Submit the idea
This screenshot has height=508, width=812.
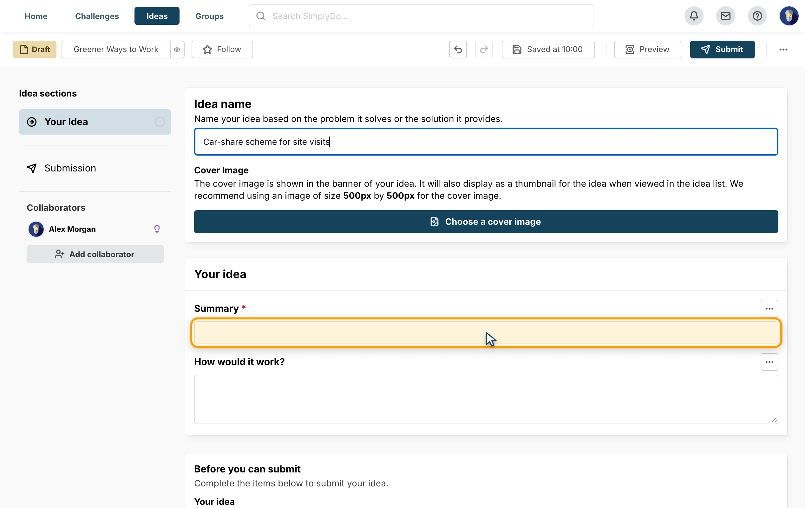(723, 50)
